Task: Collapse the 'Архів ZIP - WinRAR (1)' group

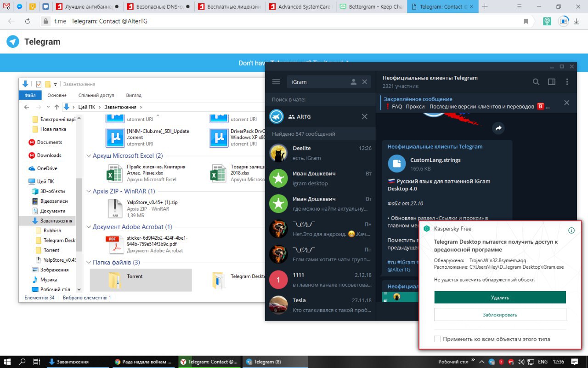Action: click(x=89, y=191)
